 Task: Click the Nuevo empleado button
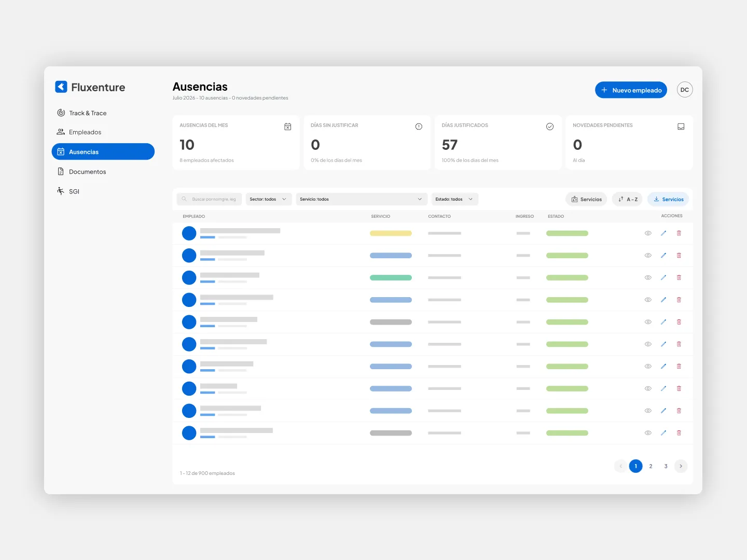click(631, 90)
